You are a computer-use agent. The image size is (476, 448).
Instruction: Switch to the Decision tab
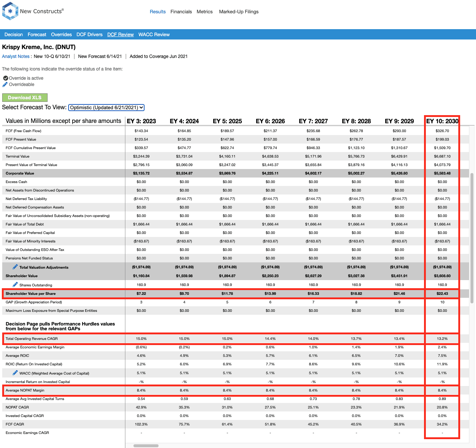pyautogui.click(x=14, y=35)
